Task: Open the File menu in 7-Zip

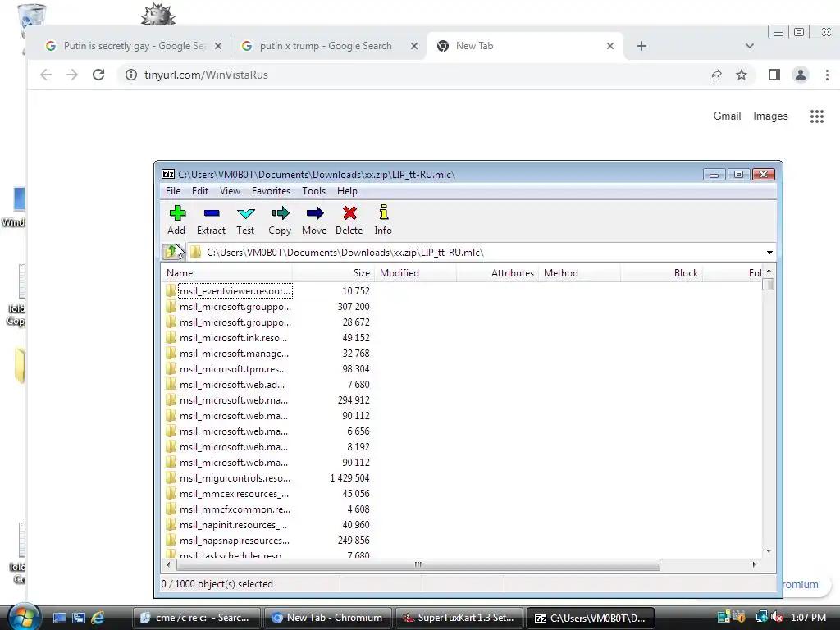Action: (173, 191)
